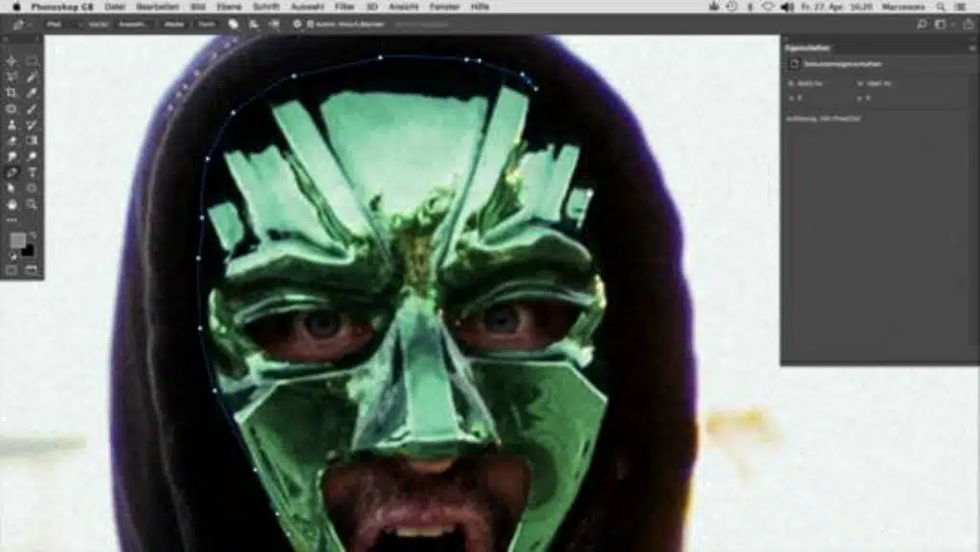This screenshot has height=552, width=980.
Task: Open the Eigenschaften panel flyout menu
Action: [972, 48]
